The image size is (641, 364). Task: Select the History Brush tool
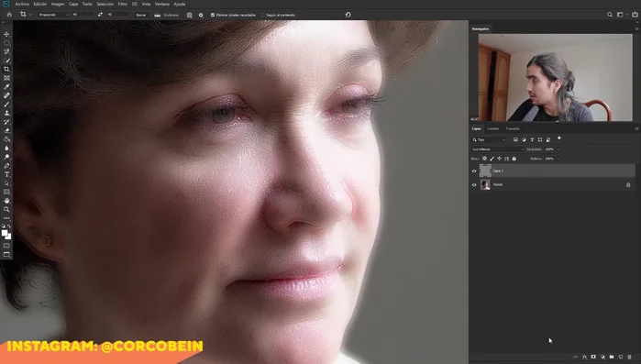(x=6, y=122)
